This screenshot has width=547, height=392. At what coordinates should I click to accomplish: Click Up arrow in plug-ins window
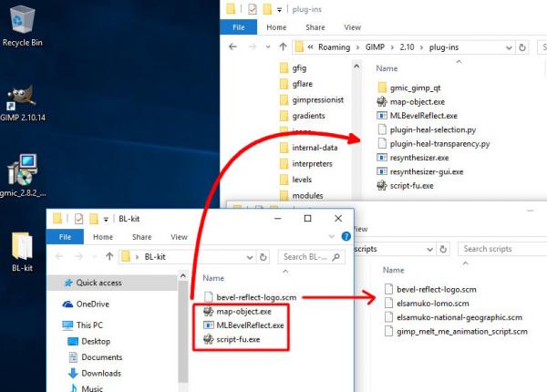coord(283,46)
